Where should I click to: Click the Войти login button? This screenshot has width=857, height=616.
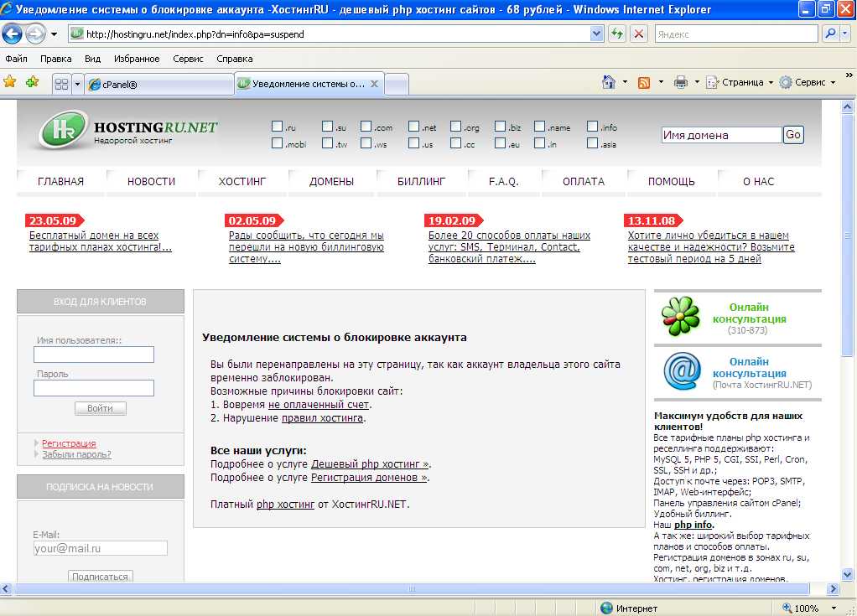101,408
